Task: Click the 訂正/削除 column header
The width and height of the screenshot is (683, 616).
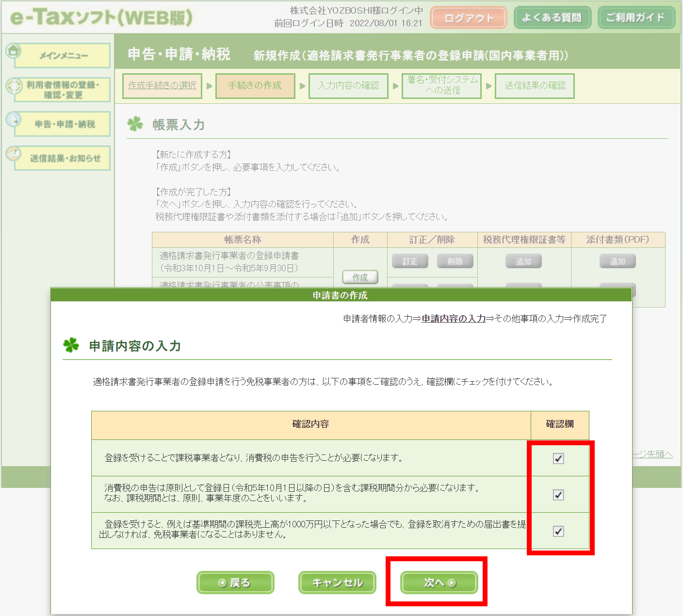Action: click(432, 240)
